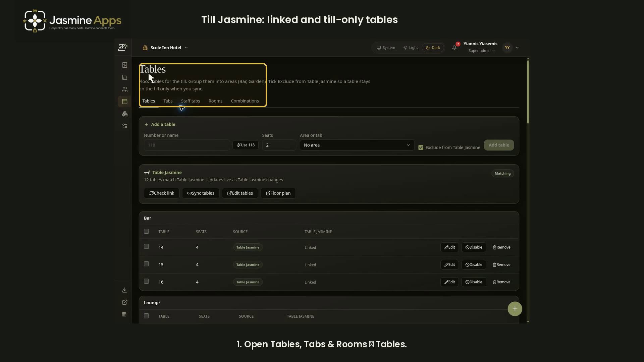Open the notifications bell
Viewport: 644px width, 362px height.
pyautogui.click(x=454, y=48)
